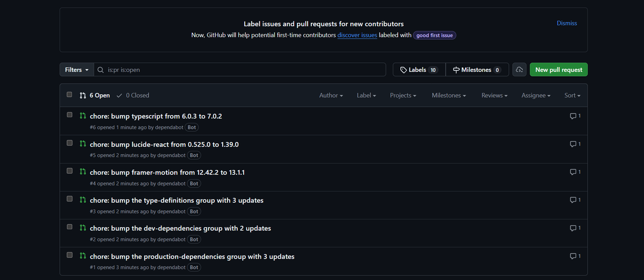
Task: Open comments on production-dependencies group PR
Action: click(x=575, y=256)
